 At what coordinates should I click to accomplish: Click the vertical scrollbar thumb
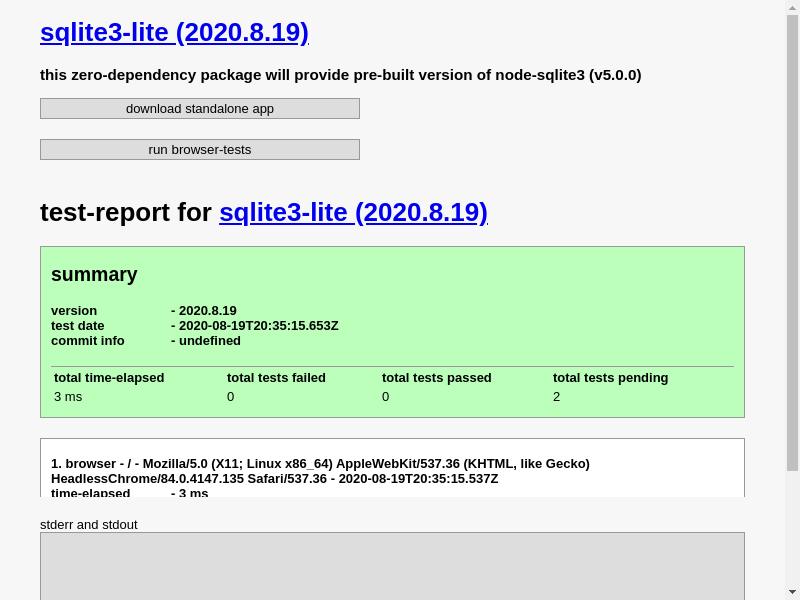(792, 243)
